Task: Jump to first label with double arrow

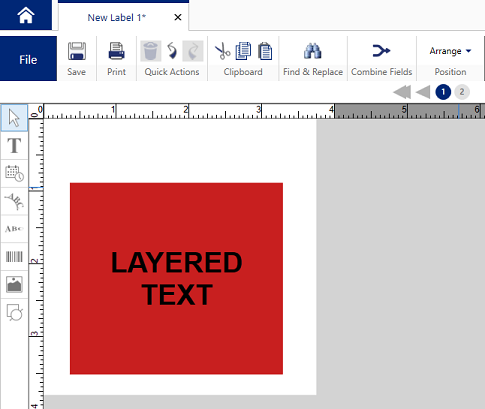Action: [402, 92]
